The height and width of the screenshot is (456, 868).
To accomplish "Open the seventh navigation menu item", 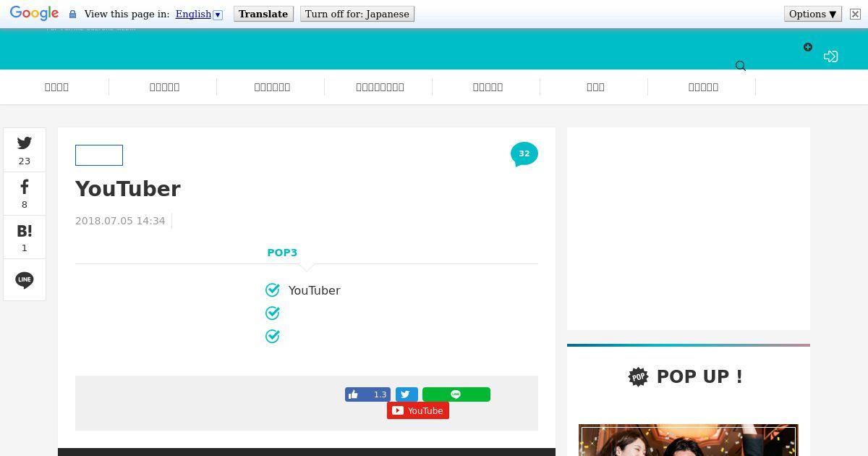I will pos(703,87).
